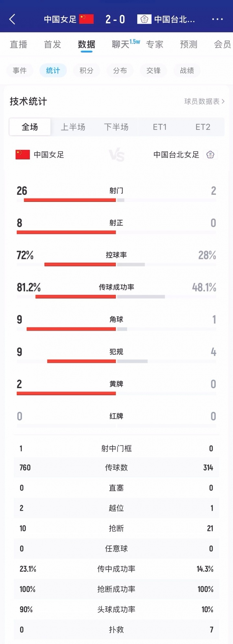
Task: Tap the 2 - 0 match score
Action: click(115, 19)
